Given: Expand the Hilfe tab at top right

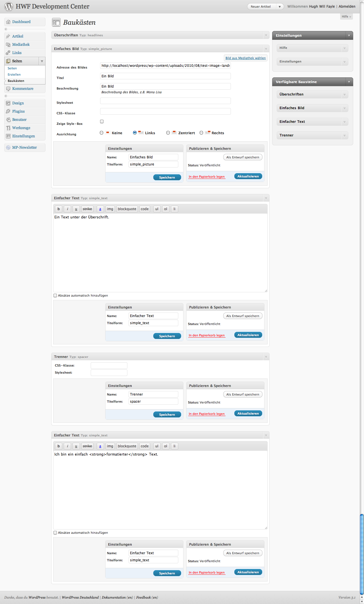Looking at the screenshot, I should click(x=346, y=16).
